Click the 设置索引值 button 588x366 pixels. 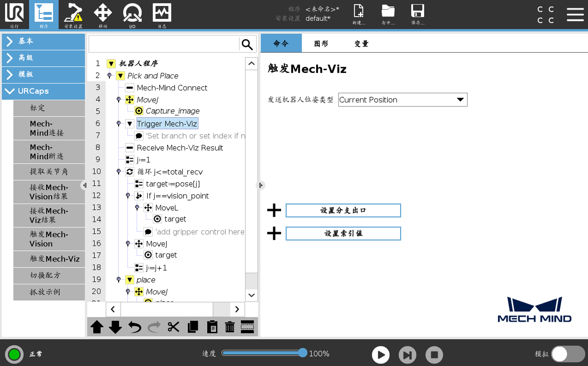(x=343, y=234)
